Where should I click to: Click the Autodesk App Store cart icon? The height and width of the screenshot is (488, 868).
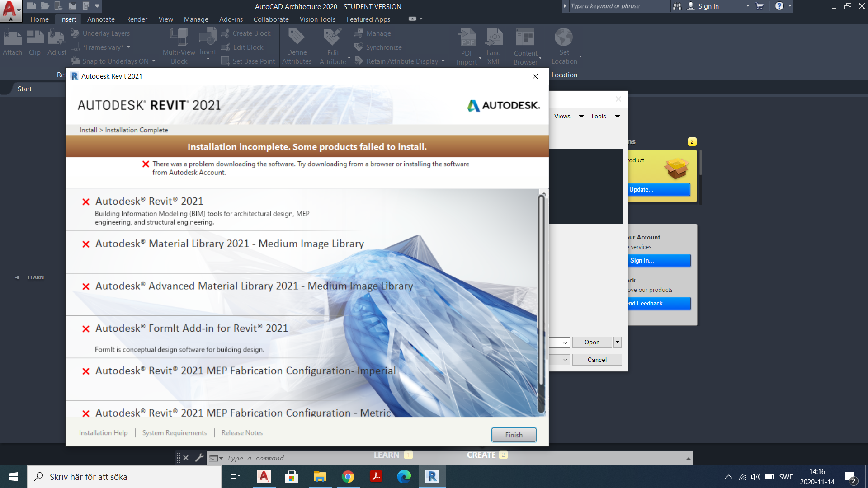759,6
